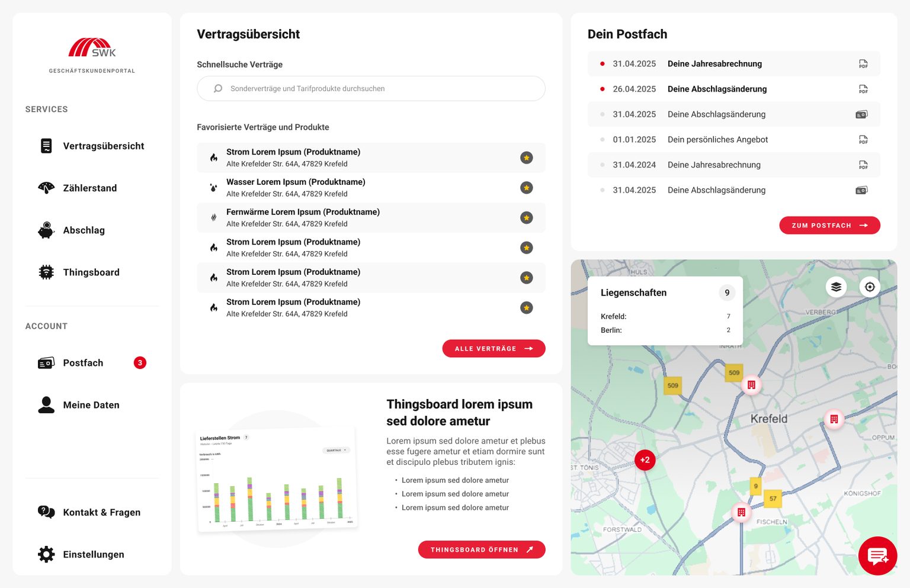Toggle favorite star on Fernwärme Lorem Ipsum
This screenshot has width=910, height=588.
click(x=527, y=218)
